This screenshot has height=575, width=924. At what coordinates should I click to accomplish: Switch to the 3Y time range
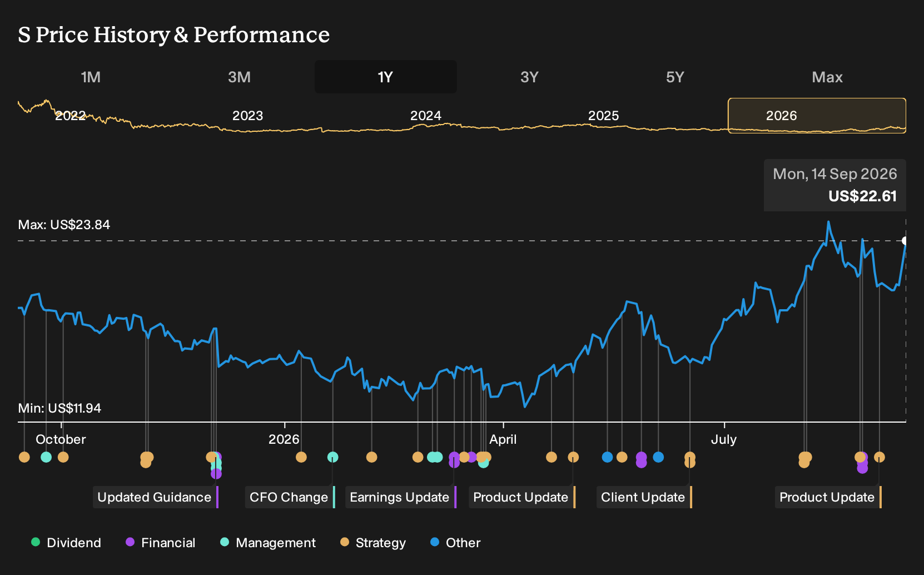click(x=529, y=77)
